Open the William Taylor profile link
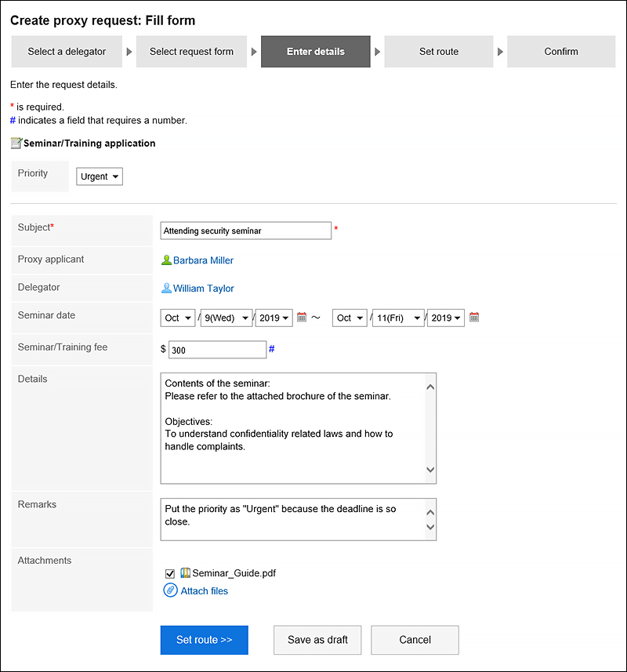The height and width of the screenshot is (672, 627). (204, 289)
